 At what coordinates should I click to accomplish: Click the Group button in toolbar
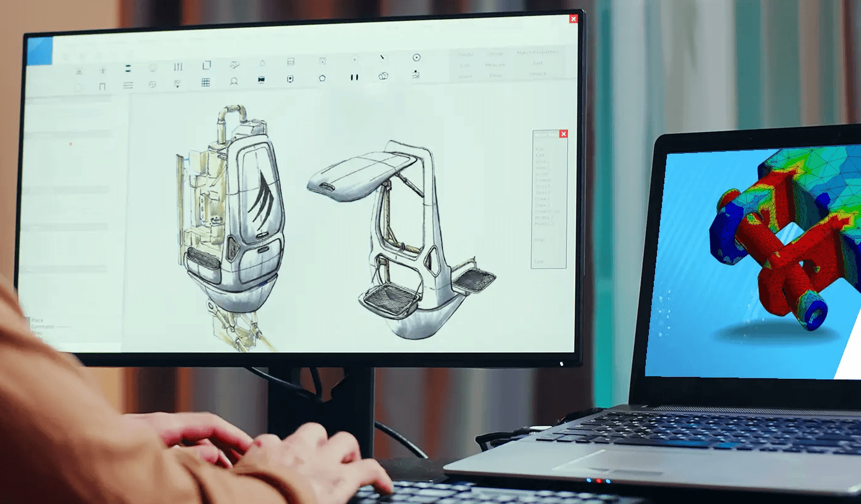pos(495,54)
